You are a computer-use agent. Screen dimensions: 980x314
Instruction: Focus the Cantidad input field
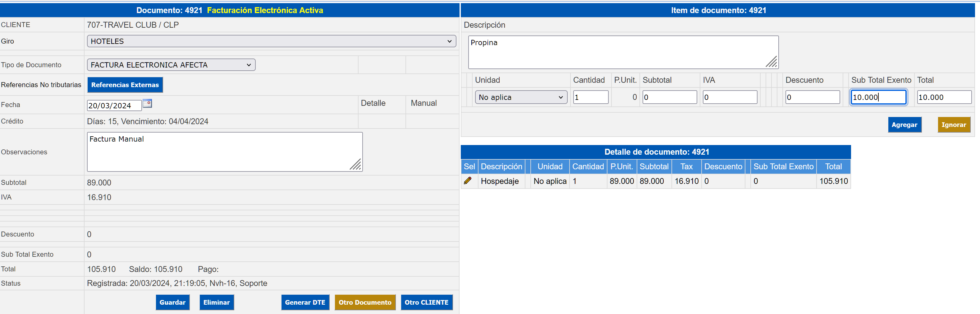[591, 97]
